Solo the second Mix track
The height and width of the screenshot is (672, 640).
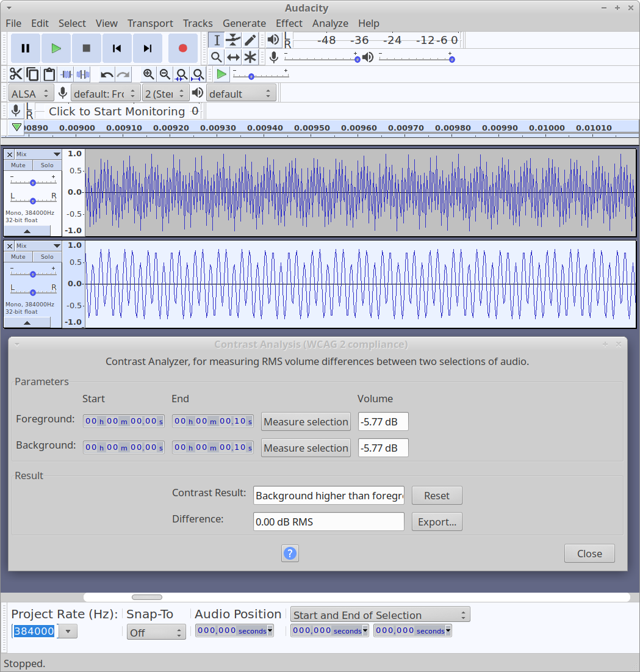pyautogui.click(x=47, y=257)
